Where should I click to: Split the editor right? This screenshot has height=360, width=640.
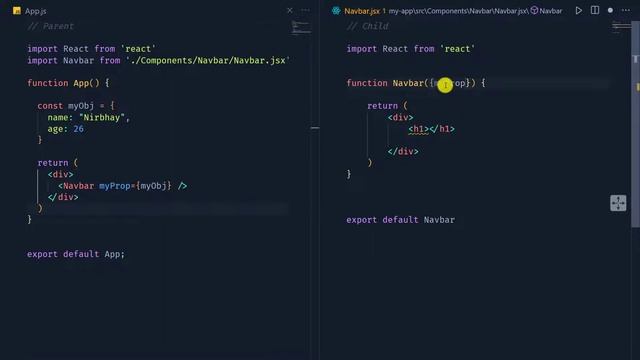[x=595, y=11]
